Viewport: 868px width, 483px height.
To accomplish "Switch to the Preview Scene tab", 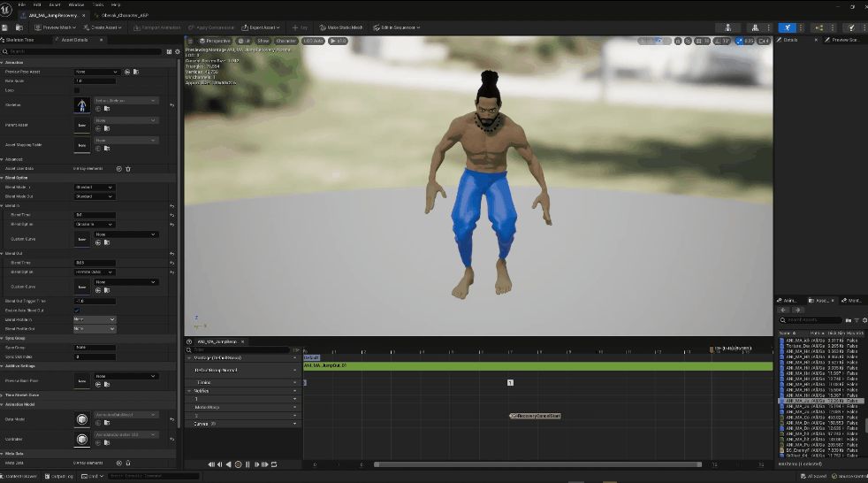I will pyautogui.click(x=844, y=40).
